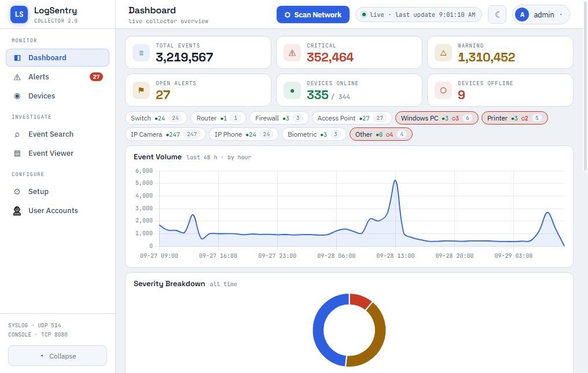588x373 pixels.
Task: Open the Open Alerts 27 card
Action: click(x=198, y=90)
